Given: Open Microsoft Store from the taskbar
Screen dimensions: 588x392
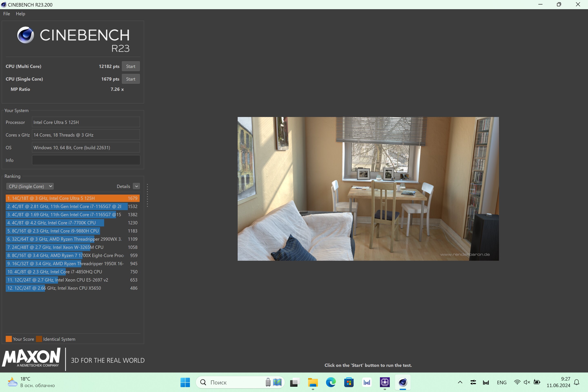Looking at the screenshot, I should tap(349, 382).
